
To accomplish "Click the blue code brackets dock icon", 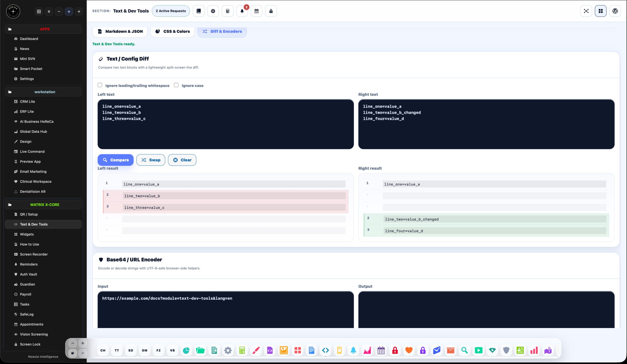I will tap(326, 350).
